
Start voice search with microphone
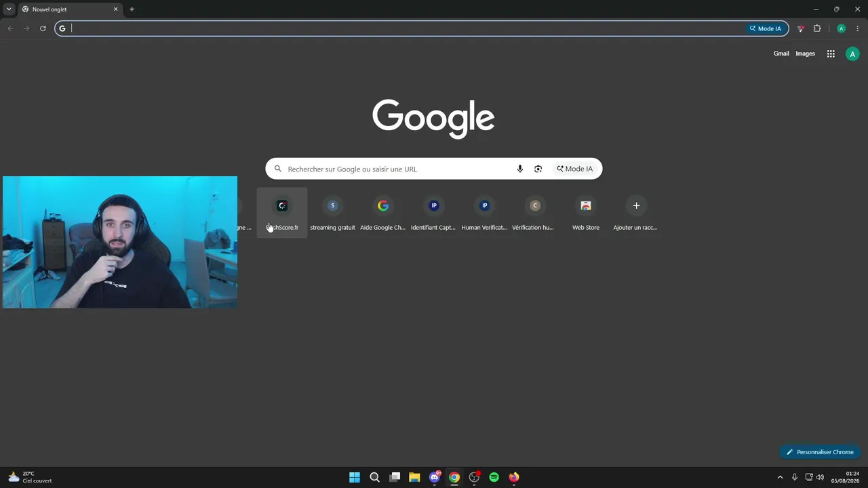tap(520, 169)
